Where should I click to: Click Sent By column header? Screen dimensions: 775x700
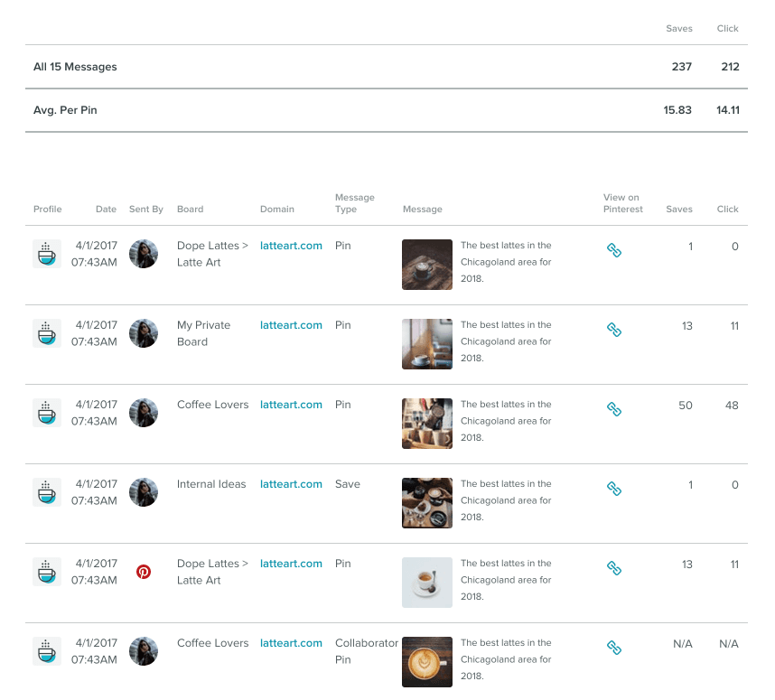[145, 210]
